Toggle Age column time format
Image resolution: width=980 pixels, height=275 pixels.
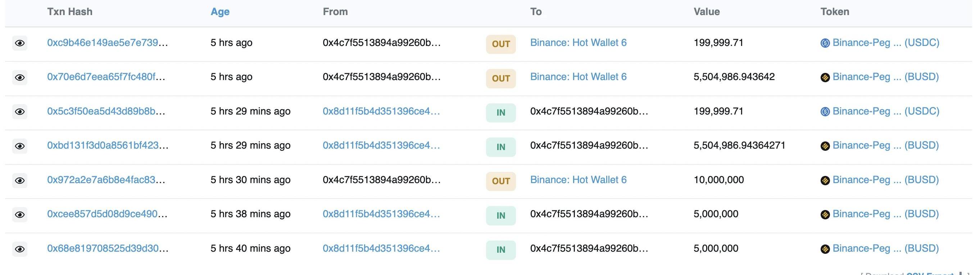tap(220, 12)
